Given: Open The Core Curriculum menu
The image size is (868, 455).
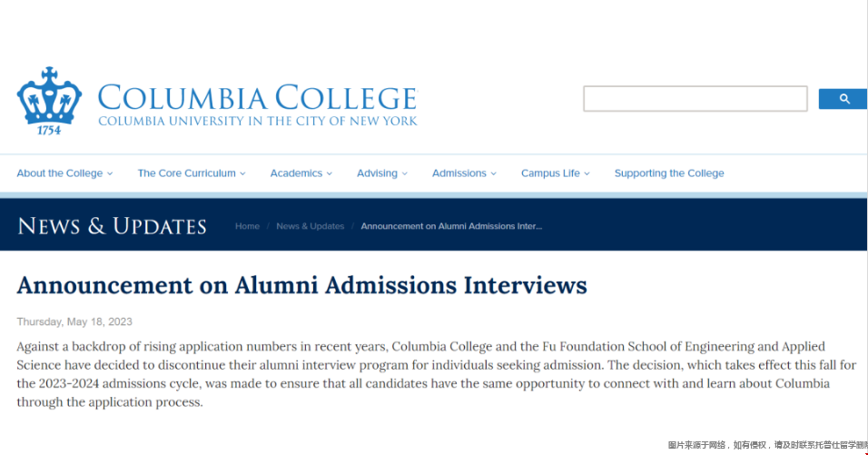Looking at the screenshot, I should click(x=186, y=173).
